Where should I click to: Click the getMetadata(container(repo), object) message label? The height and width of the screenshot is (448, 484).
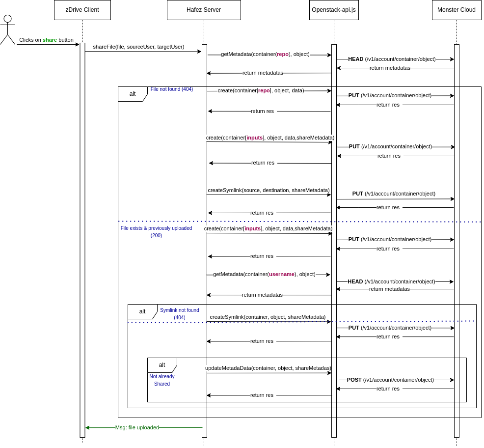(x=265, y=54)
